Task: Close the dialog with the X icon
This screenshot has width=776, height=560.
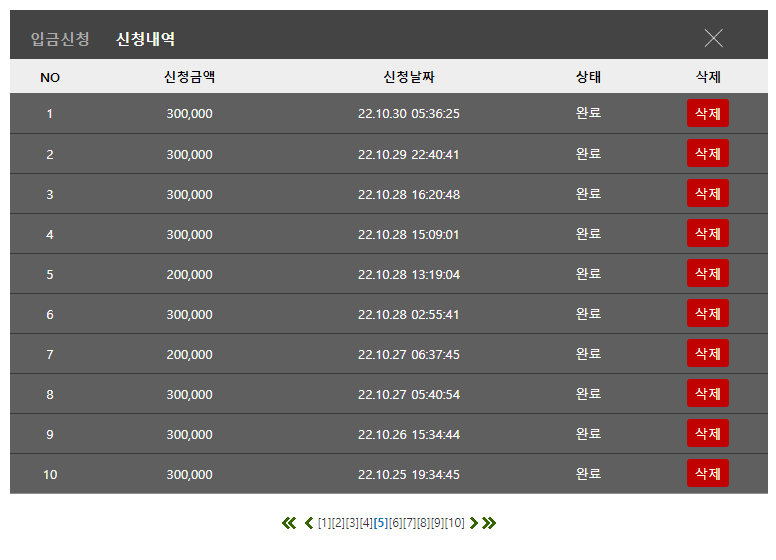Action: [713, 38]
